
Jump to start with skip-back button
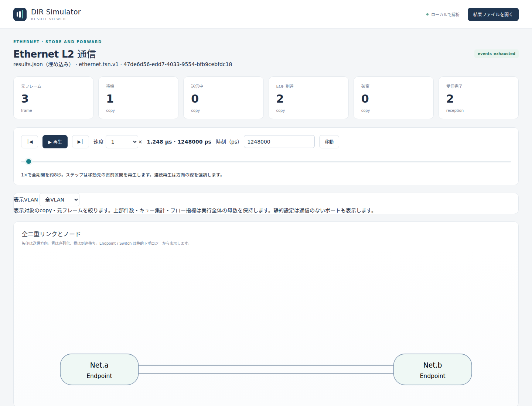point(30,142)
